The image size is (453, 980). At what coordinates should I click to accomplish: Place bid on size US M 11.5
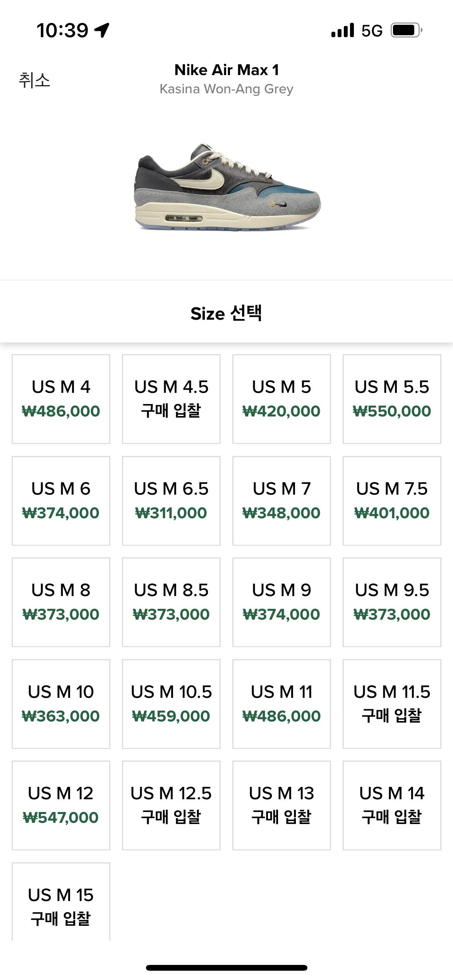click(392, 704)
